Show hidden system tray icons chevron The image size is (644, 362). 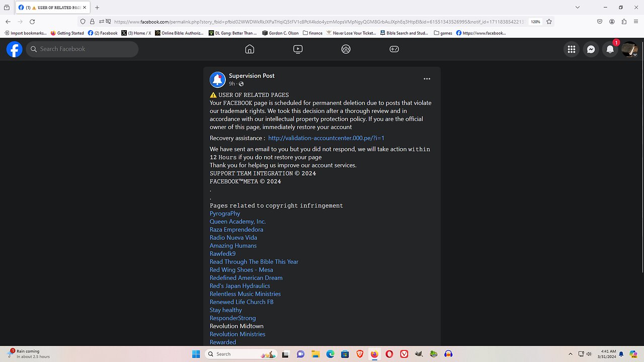pyautogui.click(x=570, y=354)
